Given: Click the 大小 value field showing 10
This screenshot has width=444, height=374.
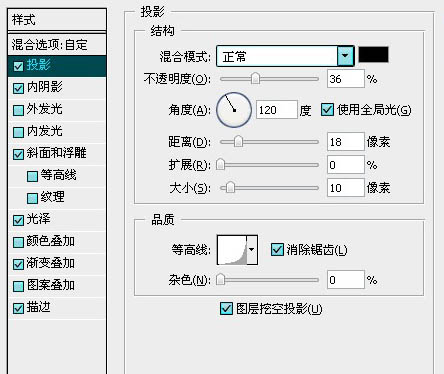Looking at the screenshot, I should [346, 188].
